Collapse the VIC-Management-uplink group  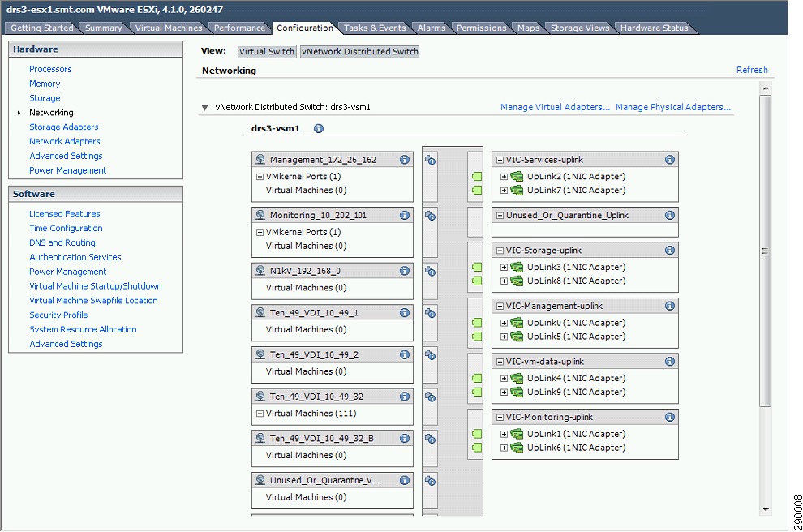tap(500, 307)
